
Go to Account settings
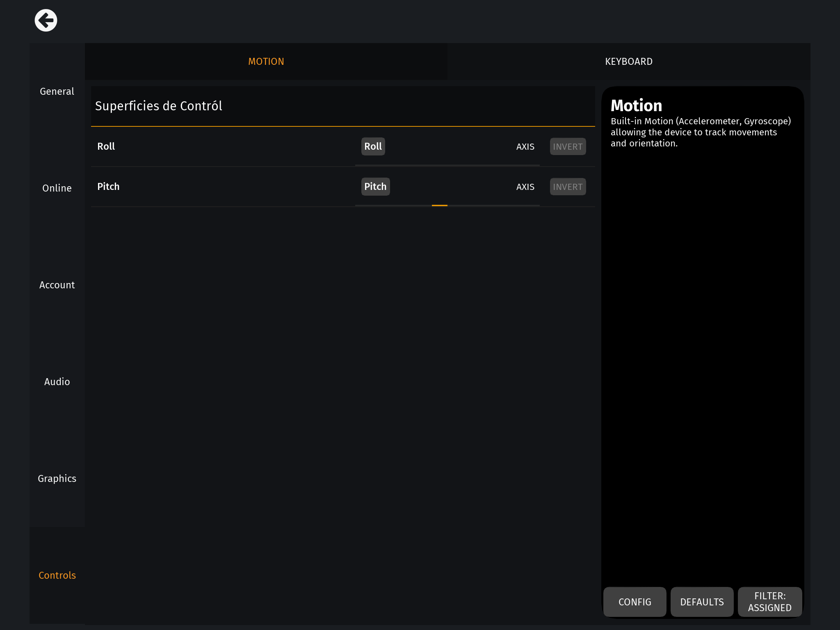click(57, 285)
